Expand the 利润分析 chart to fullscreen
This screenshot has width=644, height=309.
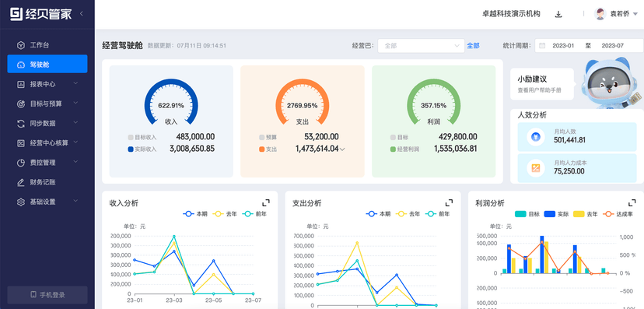click(x=632, y=202)
